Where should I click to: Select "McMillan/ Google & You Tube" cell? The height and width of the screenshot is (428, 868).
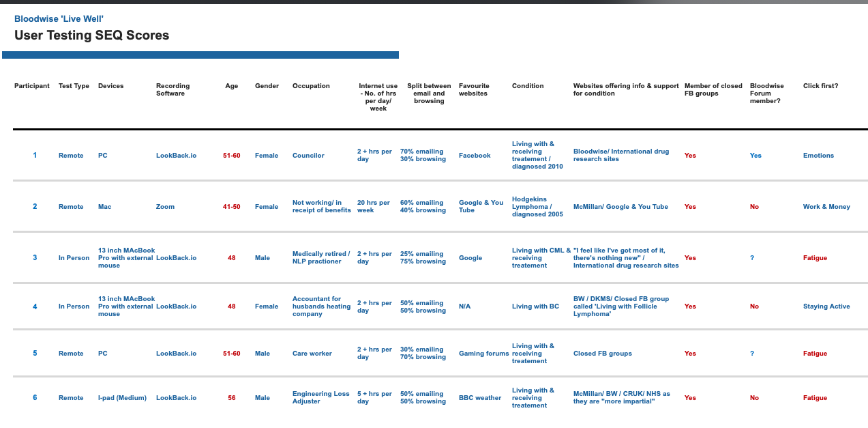[x=620, y=207]
